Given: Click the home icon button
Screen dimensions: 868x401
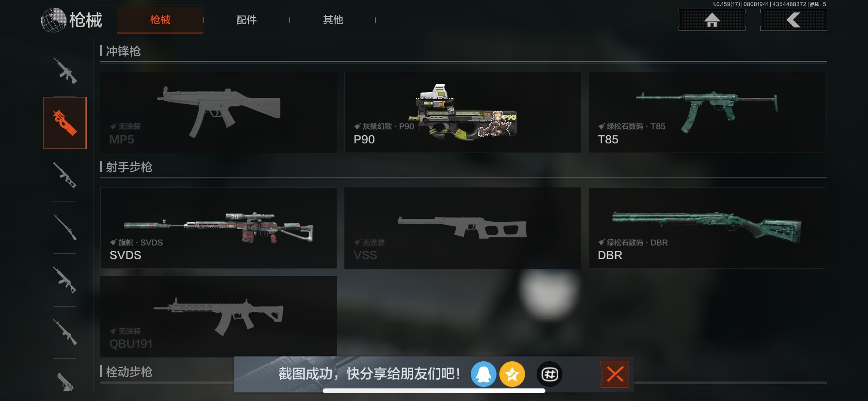Looking at the screenshot, I should (x=712, y=20).
